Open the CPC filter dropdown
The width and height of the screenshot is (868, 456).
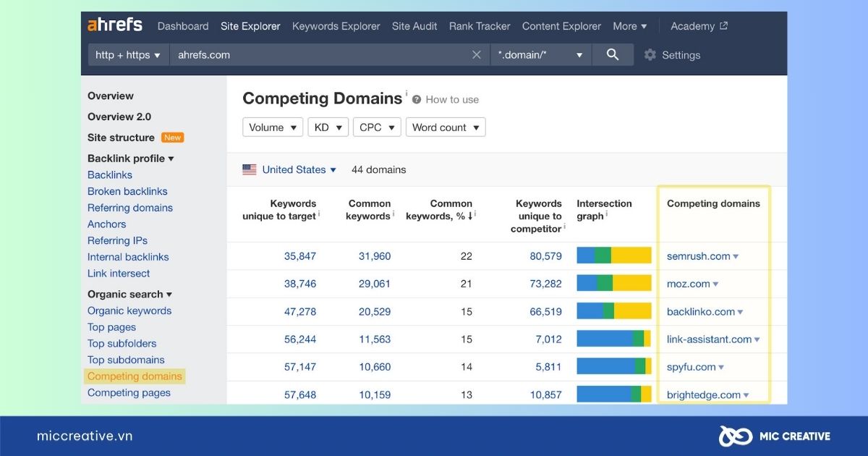(x=377, y=127)
